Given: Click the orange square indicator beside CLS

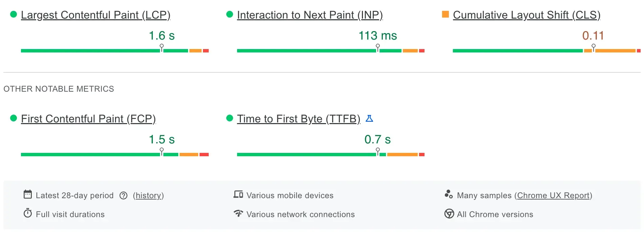Looking at the screenshot, I should point(445,14).
